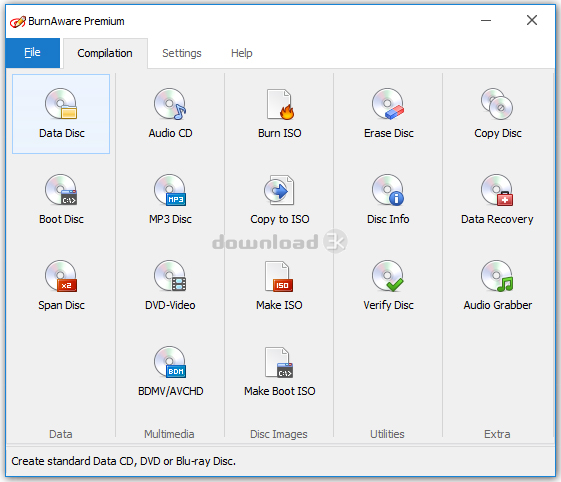View Disc Info utility

388,200
